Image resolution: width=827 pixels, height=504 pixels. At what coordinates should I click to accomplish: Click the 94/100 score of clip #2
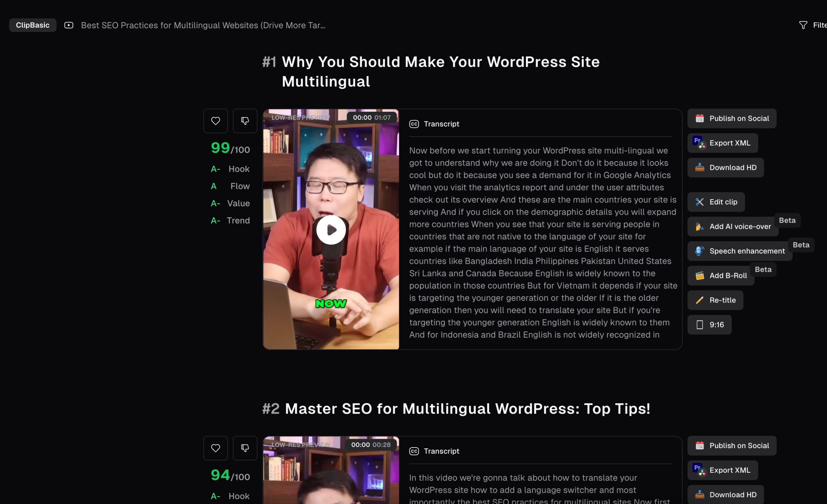(230, 476)
